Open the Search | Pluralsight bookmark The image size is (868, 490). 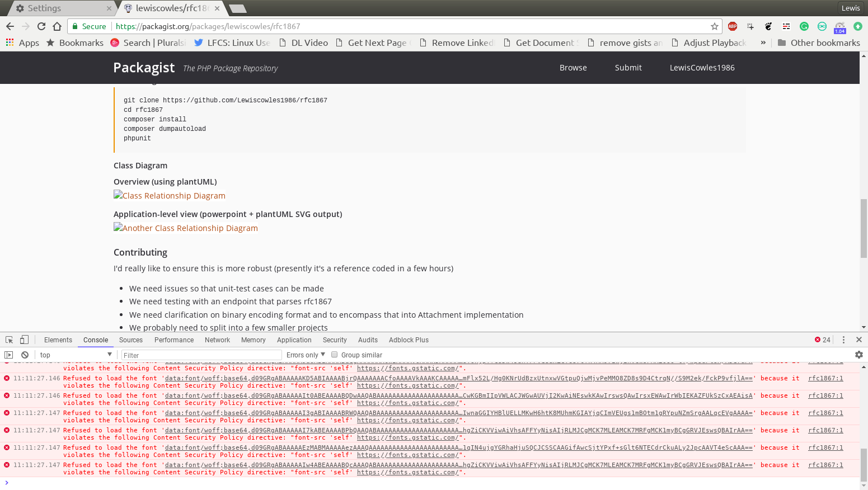coord(148,43)
